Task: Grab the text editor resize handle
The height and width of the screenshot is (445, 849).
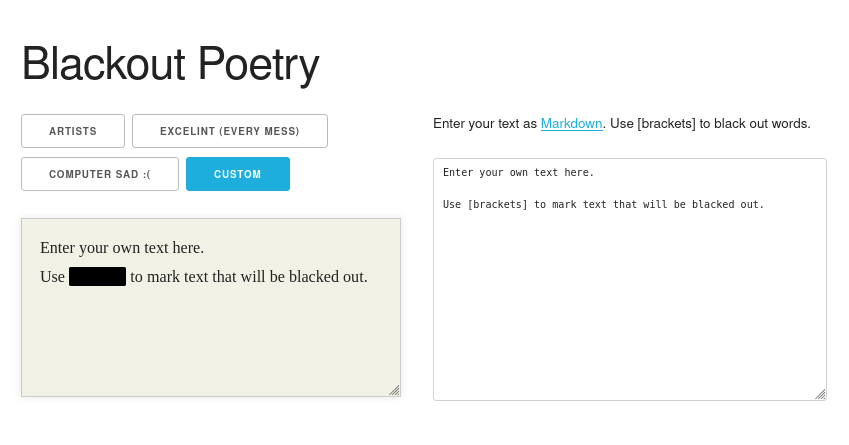Action: point(820,394)
